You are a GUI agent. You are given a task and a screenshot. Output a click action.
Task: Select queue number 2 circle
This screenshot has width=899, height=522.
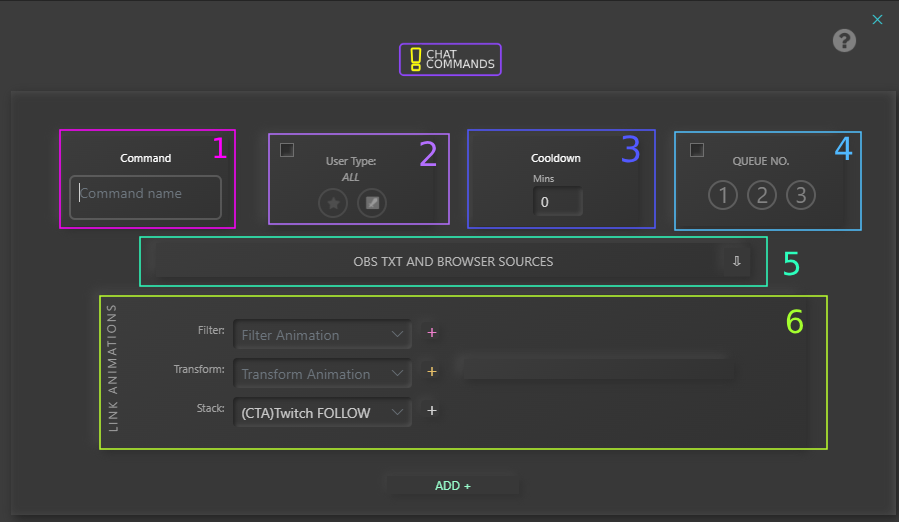pos(761,195)
